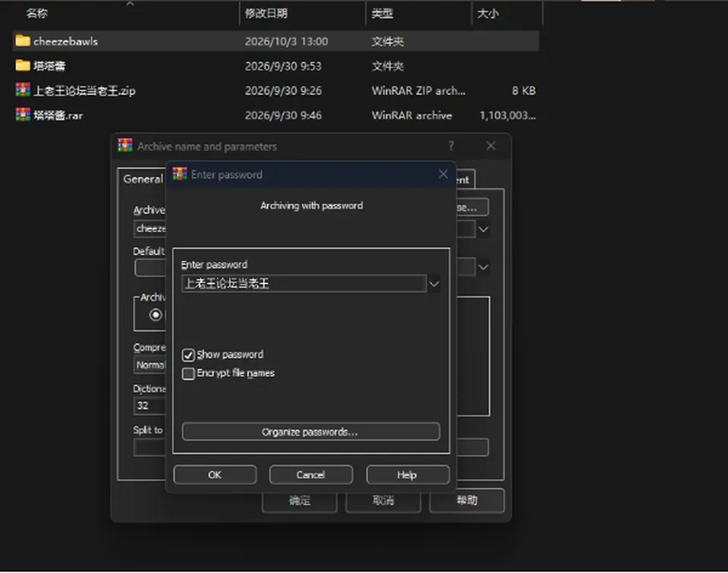Click Help in the Enter password dialog

[407, 474]
